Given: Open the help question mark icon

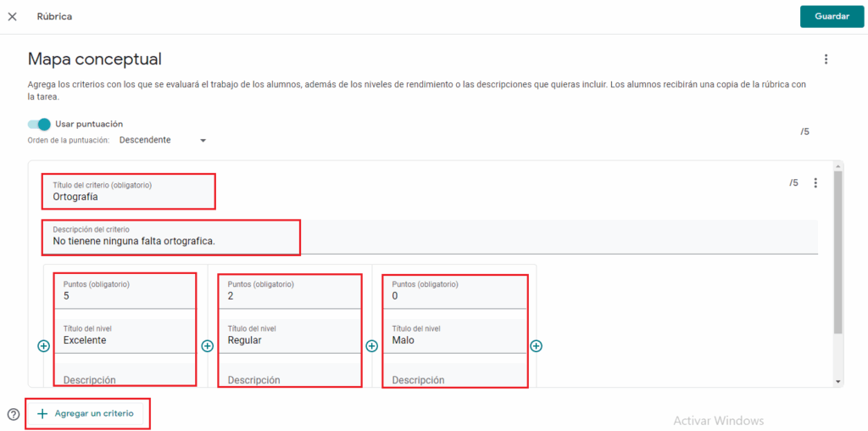Looking at the screenshot, I should 13,415.
